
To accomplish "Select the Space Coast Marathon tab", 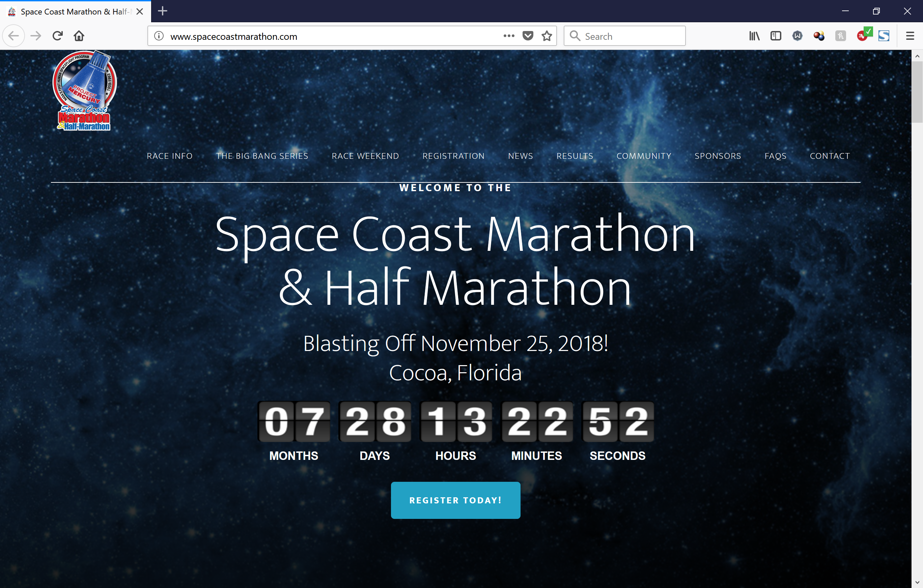I will tap(75, 11).
